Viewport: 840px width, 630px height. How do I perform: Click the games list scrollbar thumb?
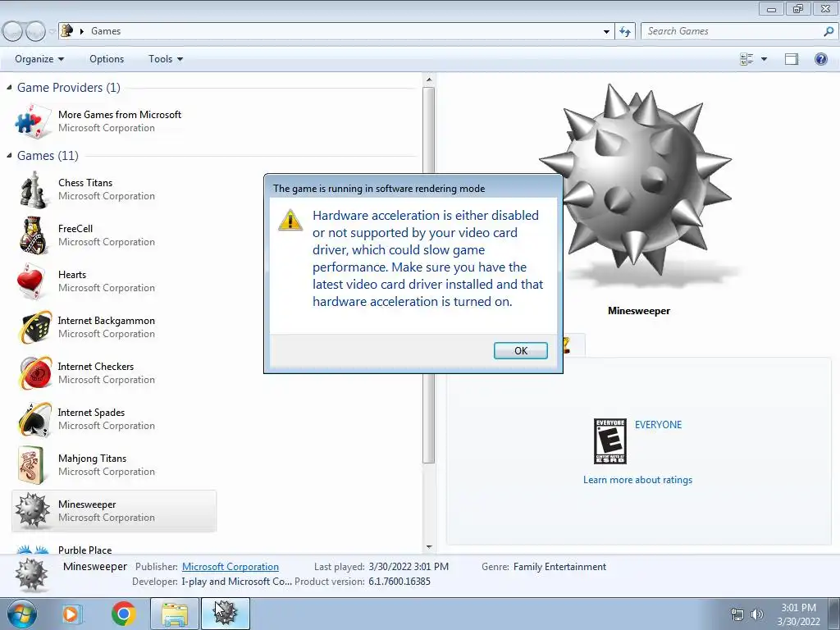428,274
